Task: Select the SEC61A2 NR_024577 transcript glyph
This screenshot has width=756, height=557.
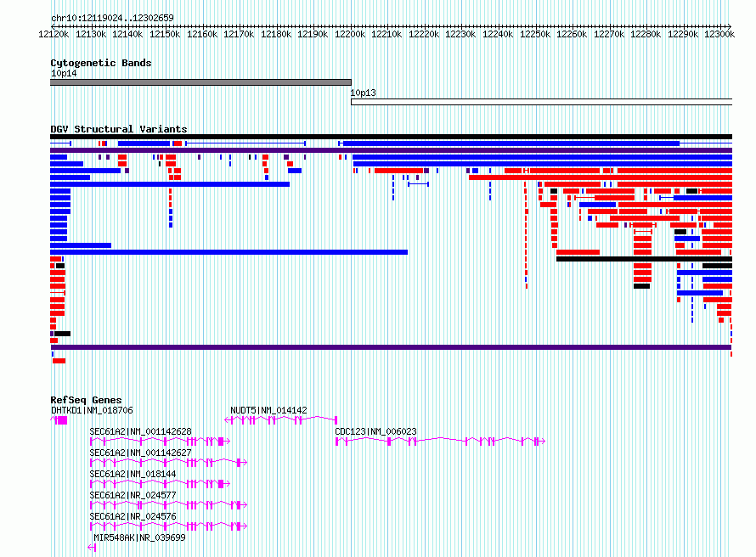Action: tap(168, 505)
